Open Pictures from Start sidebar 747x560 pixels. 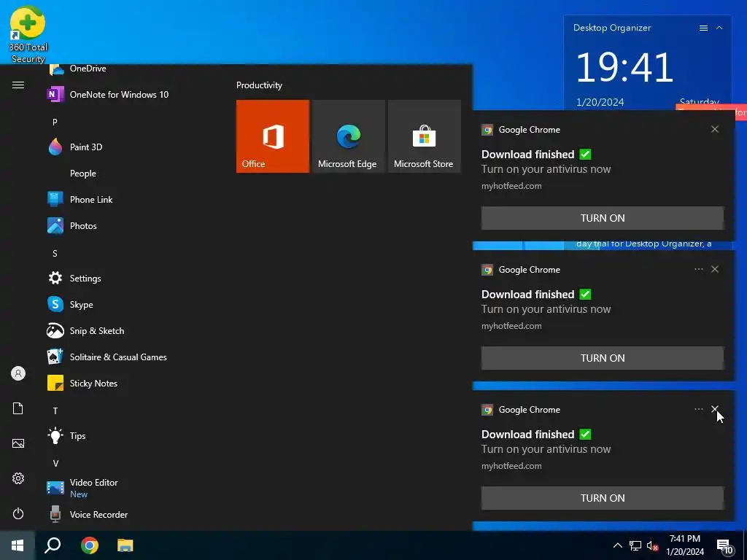point(18,443)
